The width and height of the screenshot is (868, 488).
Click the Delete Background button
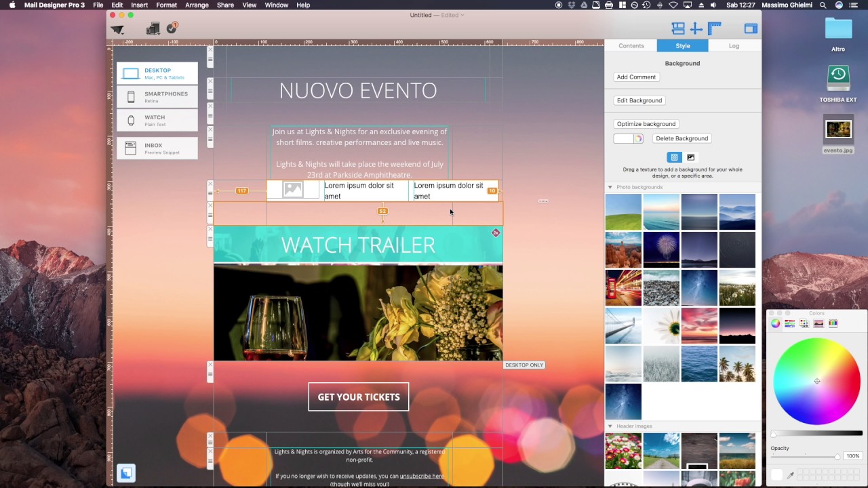pos(682,138)
